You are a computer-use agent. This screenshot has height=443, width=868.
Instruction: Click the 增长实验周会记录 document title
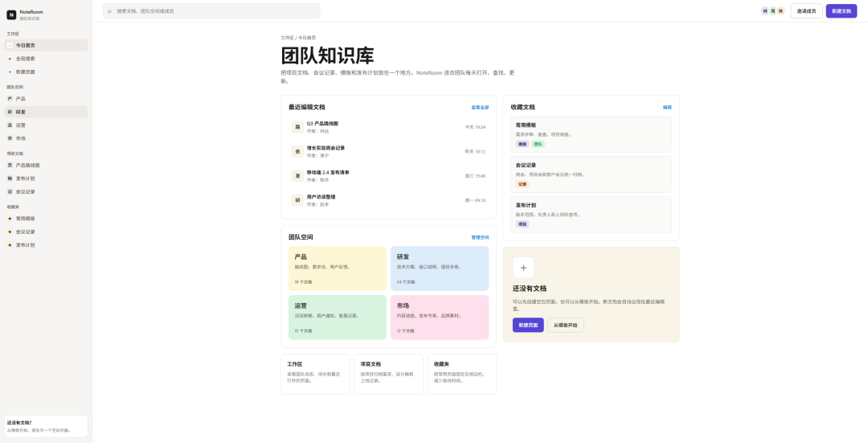(325, 148)
